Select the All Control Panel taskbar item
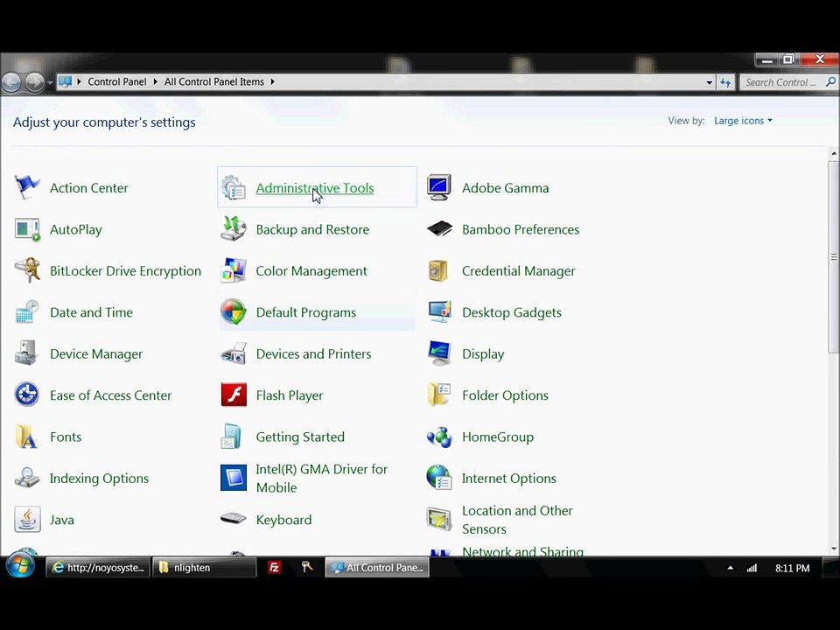 pyautogui.click(x=377, y=567)
